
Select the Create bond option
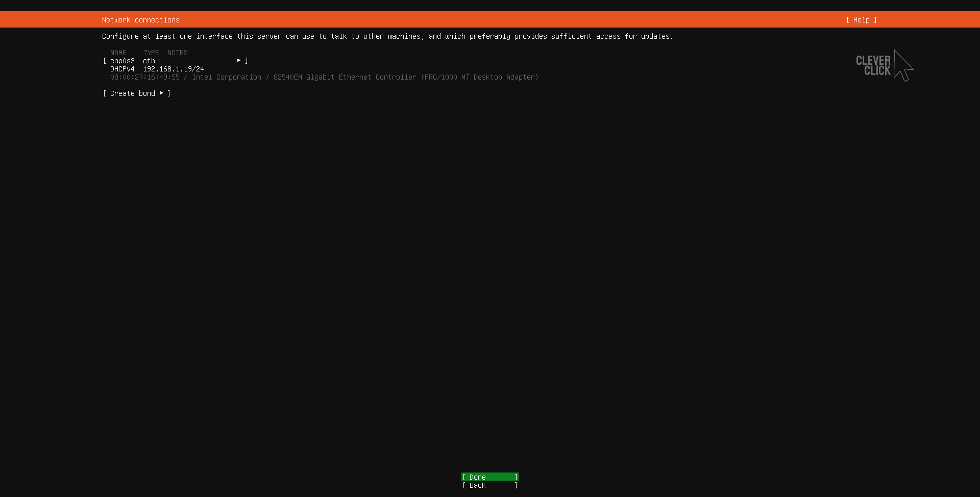pos(133,93)
